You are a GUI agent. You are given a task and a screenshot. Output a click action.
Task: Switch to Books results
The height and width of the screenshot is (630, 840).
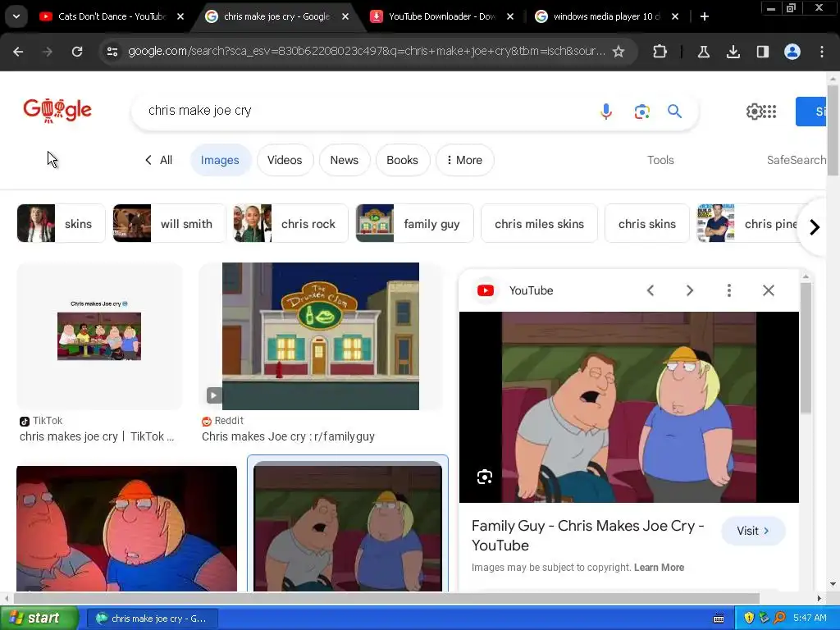coord(402,160)
